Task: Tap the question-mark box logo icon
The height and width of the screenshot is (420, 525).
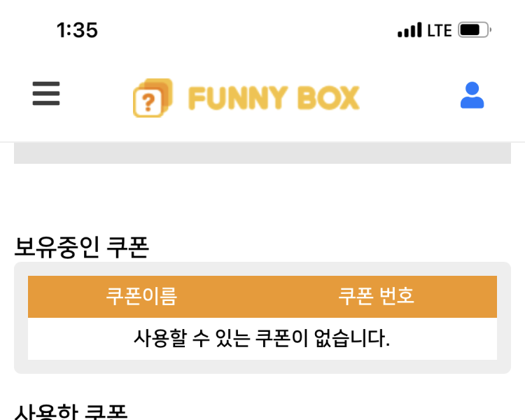Action: 152,99
